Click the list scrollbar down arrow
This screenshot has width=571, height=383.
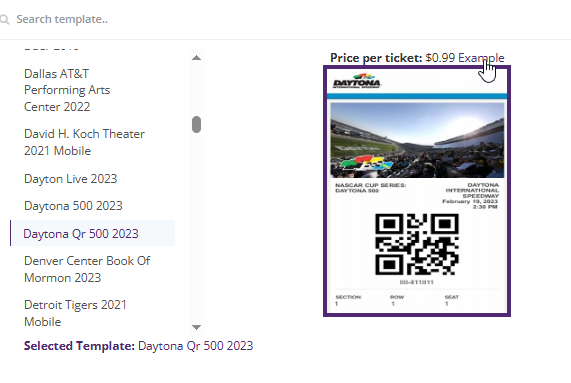pos(196,327)
